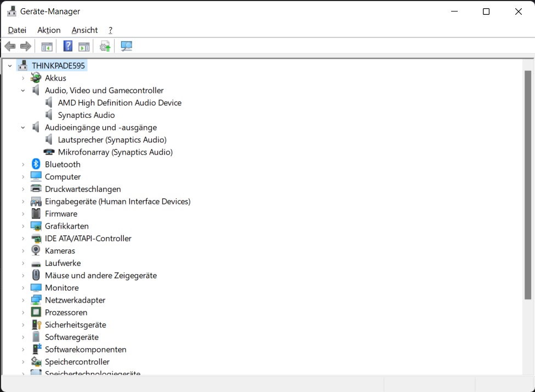The image size is (535, 392).
Task: Minimize the Geräte-Manager window
Action: (454, 12)
